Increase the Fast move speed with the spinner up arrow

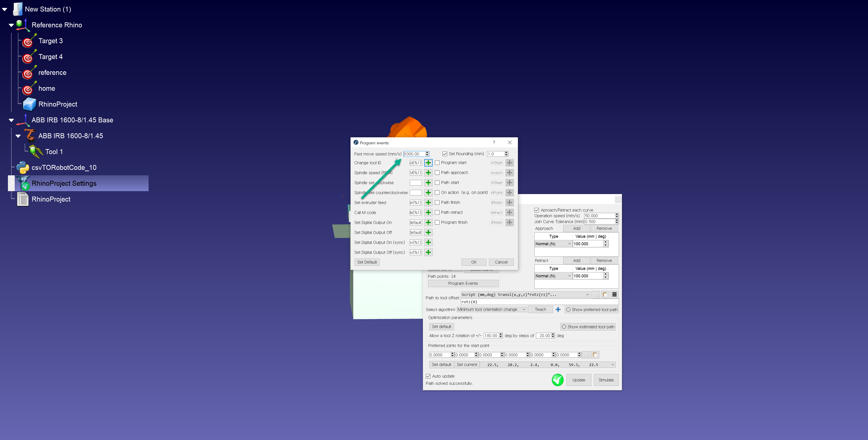pos(427,152)
